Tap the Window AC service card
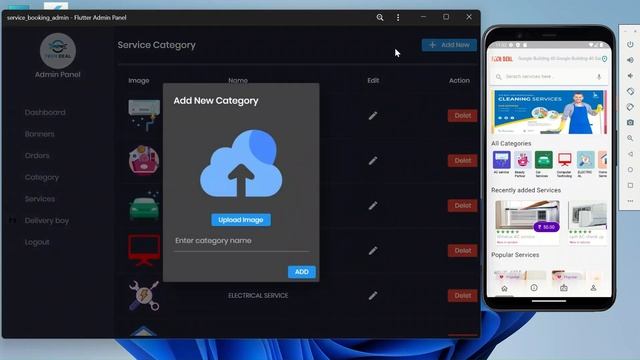 coord(527,222)
